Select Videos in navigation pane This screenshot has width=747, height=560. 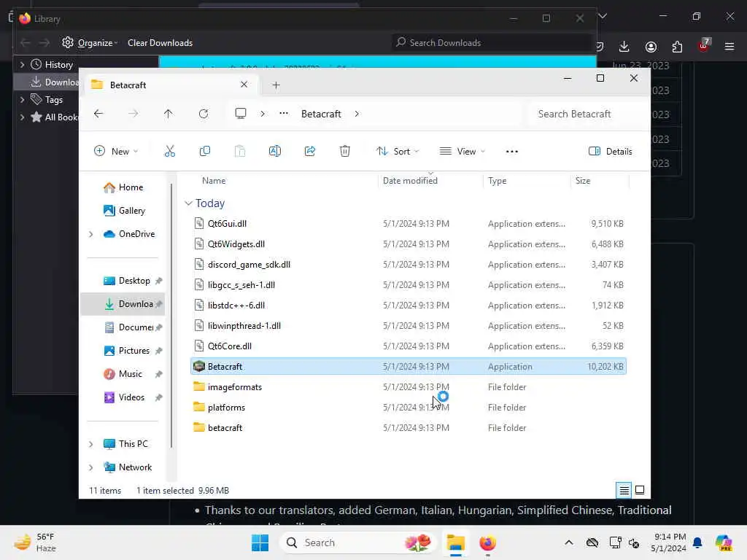[x=124, y=397]
